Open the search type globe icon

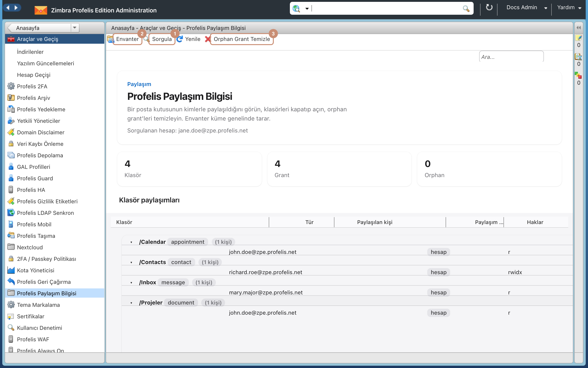296,9
